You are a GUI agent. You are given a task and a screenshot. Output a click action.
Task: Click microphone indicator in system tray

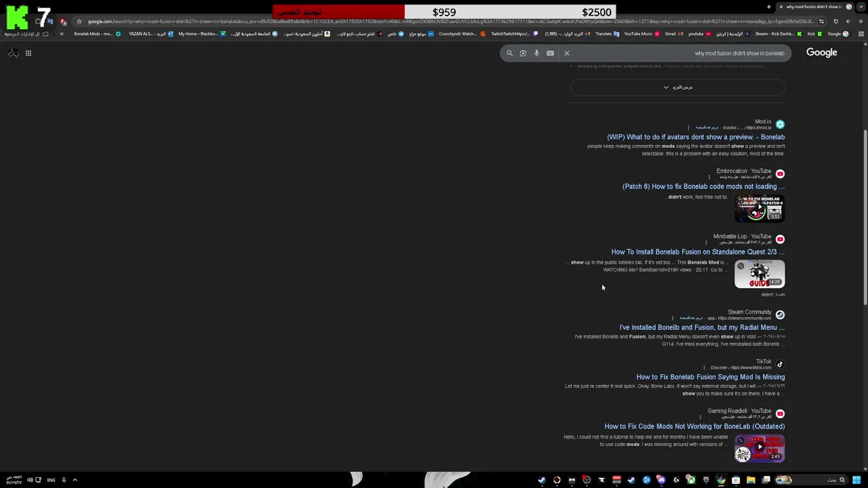[64, 480]
